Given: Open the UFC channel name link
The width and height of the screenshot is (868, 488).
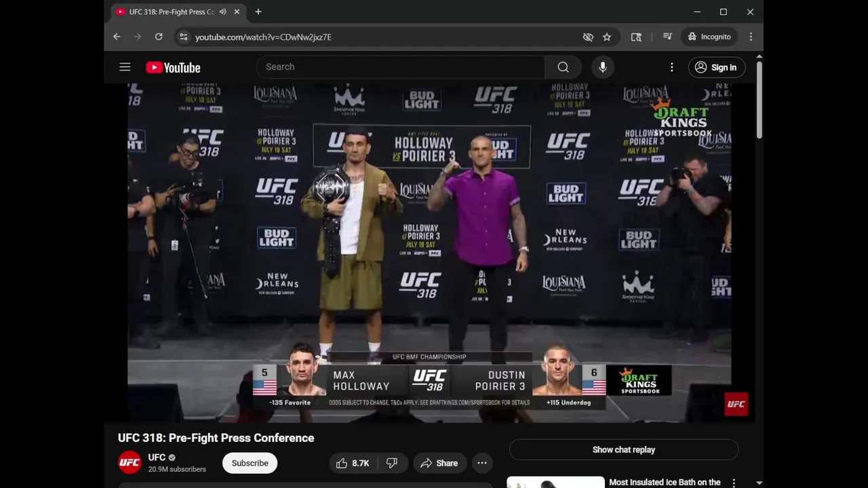Looking at the screenshot, I should [157, 457].
